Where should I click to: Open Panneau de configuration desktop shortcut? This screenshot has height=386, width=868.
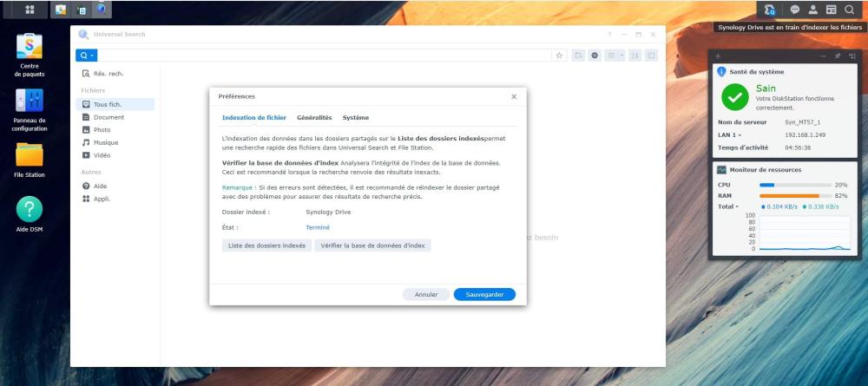tap(30, 109)
